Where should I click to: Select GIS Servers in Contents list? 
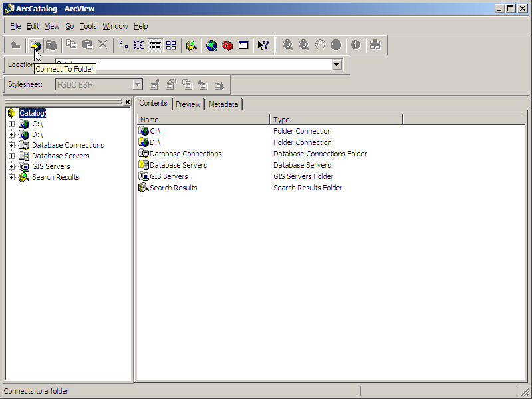pos(163,176)
